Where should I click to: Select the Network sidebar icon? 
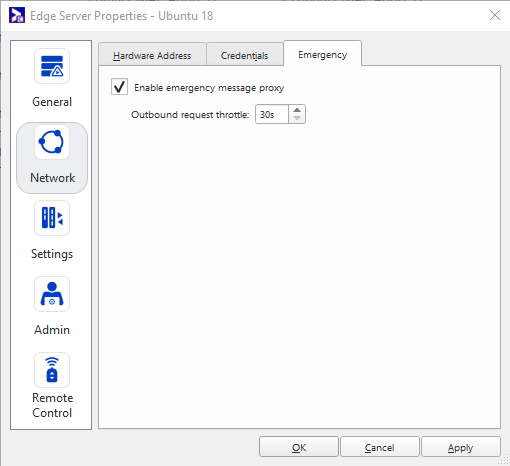[x=52, y=142]
